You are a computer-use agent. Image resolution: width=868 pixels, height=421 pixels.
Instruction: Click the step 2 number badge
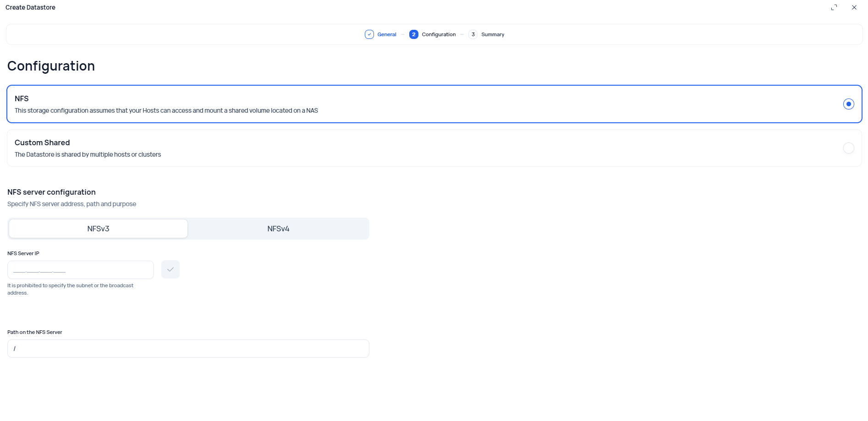click(414, 34)
